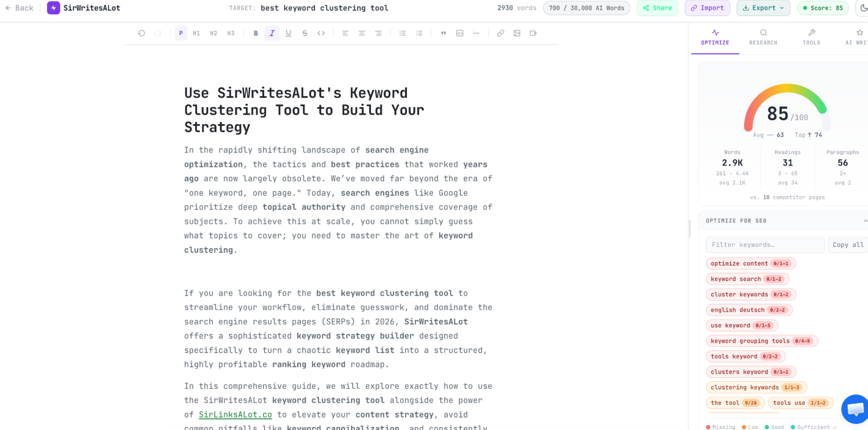Click the 700 / 30,000 AI Words pill

587,8
